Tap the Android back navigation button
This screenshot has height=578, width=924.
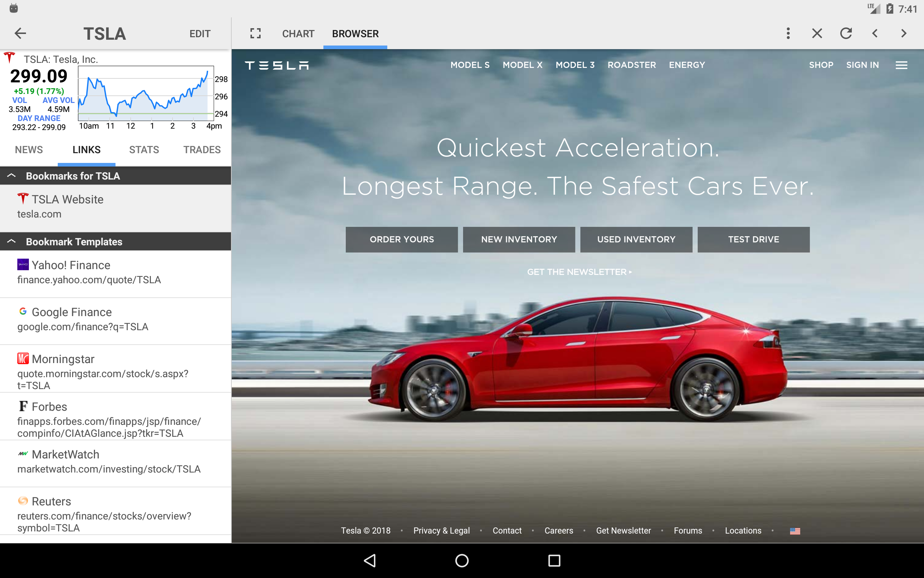tap(370, 560)
